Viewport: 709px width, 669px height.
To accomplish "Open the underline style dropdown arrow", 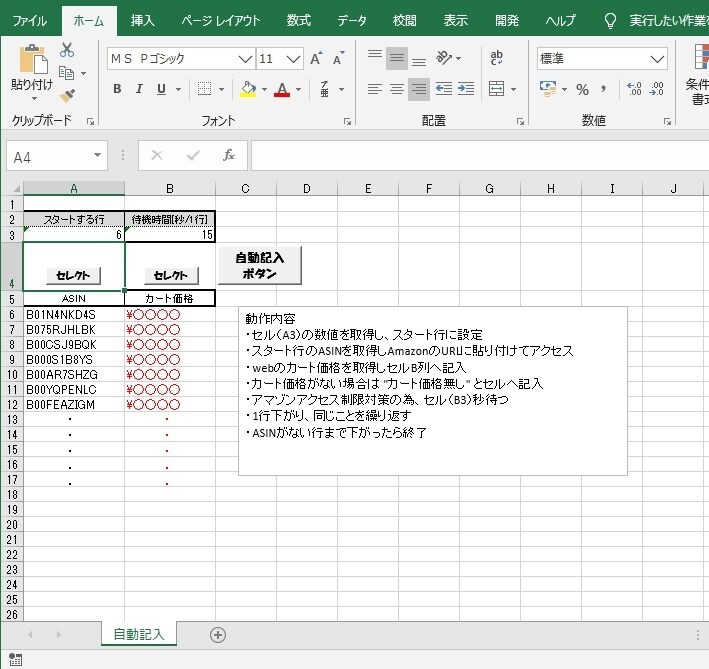I will click(x=179, y=89).
